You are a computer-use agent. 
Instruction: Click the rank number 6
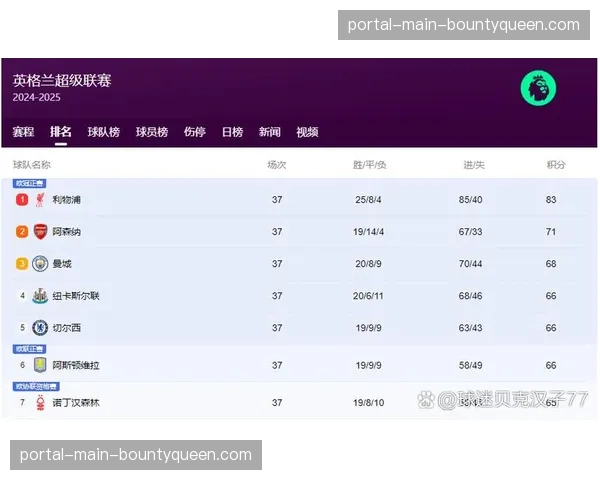22,365
